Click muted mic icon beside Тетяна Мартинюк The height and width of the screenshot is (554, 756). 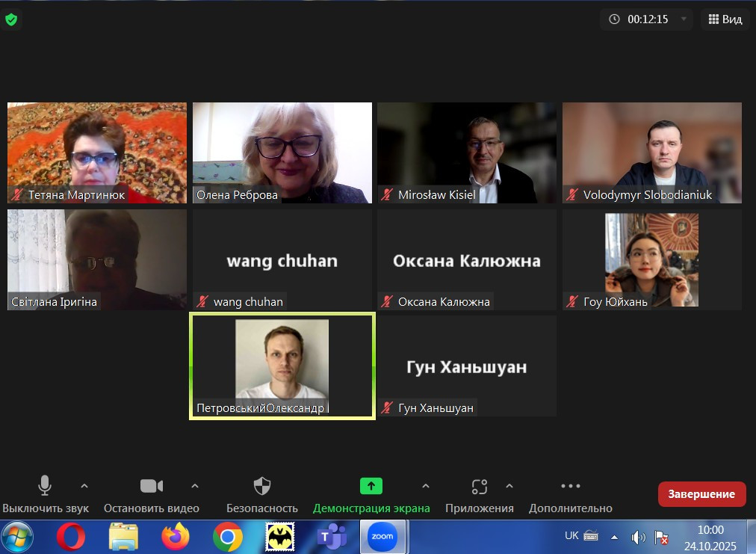17,195
